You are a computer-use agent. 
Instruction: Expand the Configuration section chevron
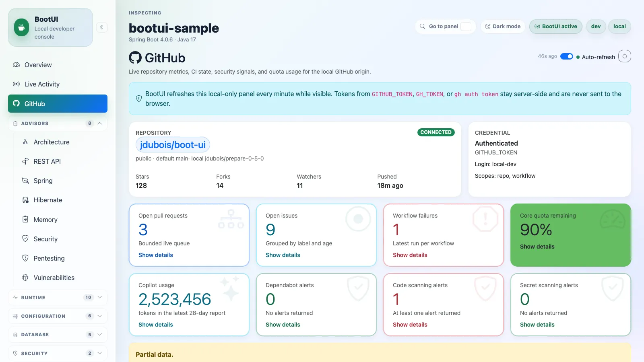point(100,316)
